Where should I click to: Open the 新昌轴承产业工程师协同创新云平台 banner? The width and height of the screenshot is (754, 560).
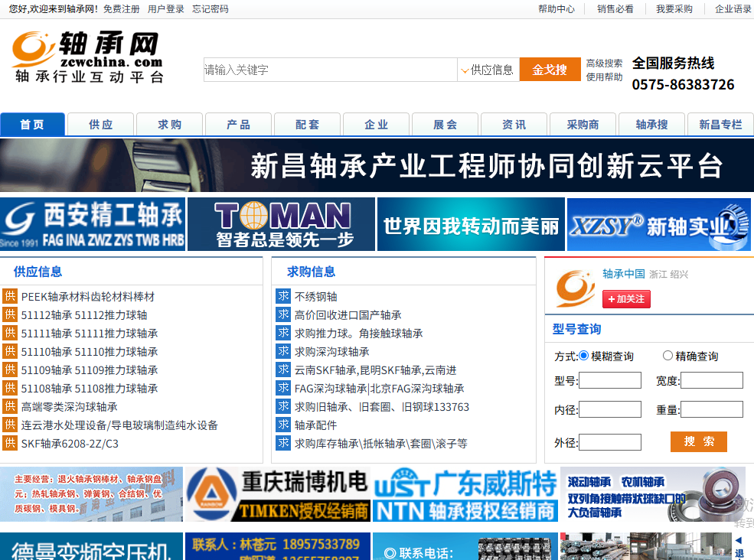(377, 165)
